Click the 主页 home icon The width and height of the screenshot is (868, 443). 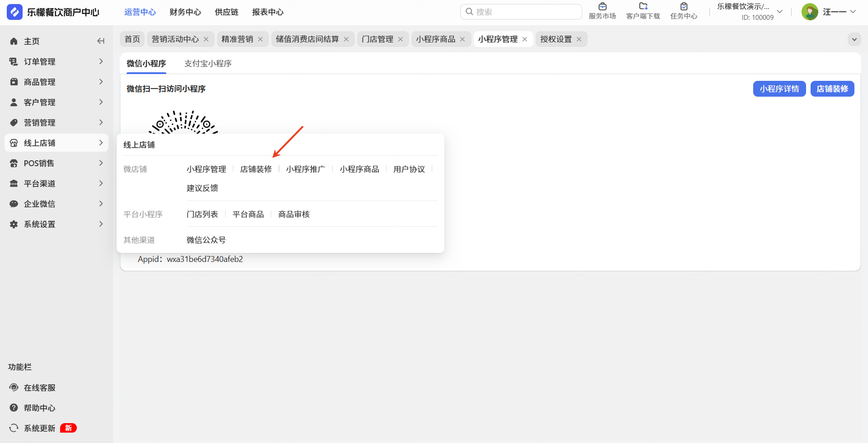tap(14, 41)
